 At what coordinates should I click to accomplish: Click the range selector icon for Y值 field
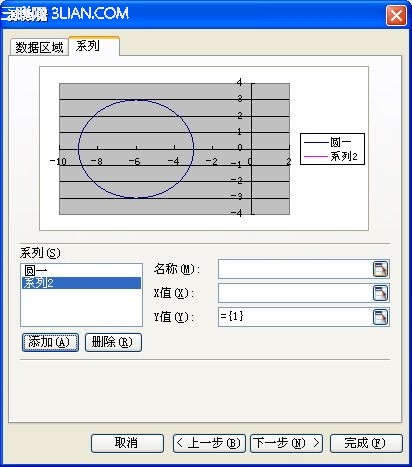380,317
